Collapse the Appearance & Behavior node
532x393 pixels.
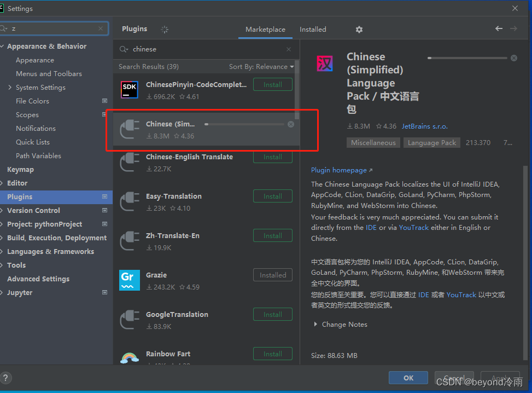(x=2, y=46)
